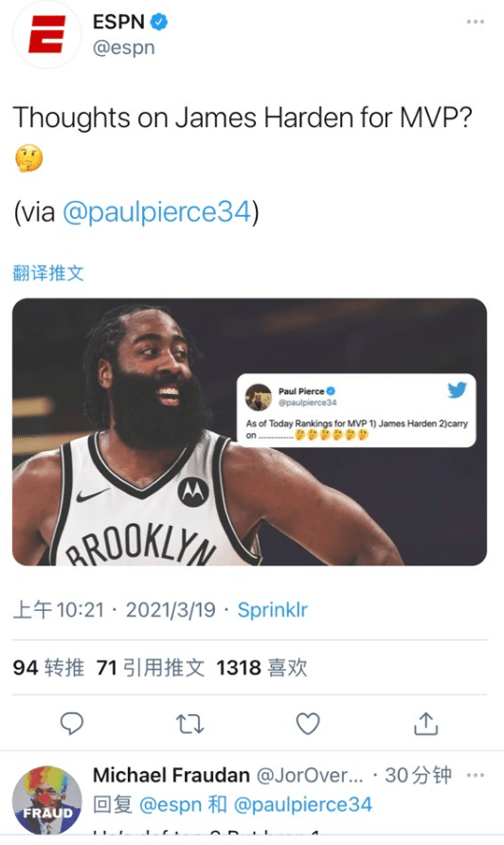Screen dimensions: 504x845
Task: View the 71 quote tweets
Action: click(151, 668)
